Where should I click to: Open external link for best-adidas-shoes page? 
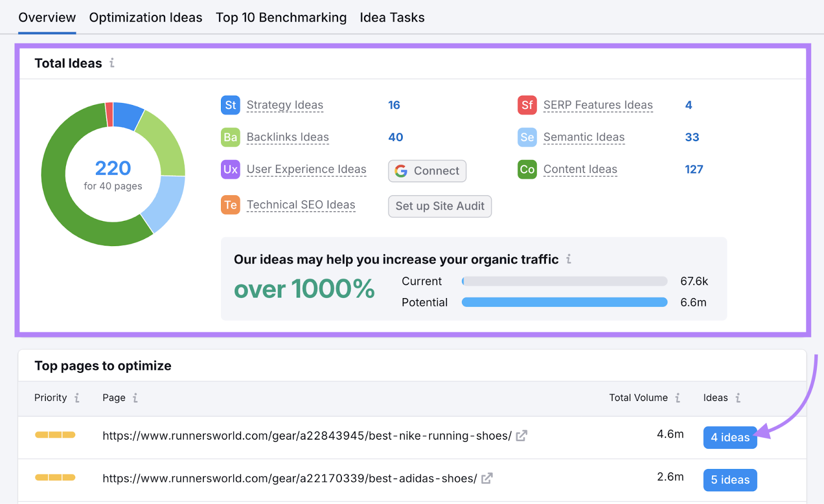[487, 478]
